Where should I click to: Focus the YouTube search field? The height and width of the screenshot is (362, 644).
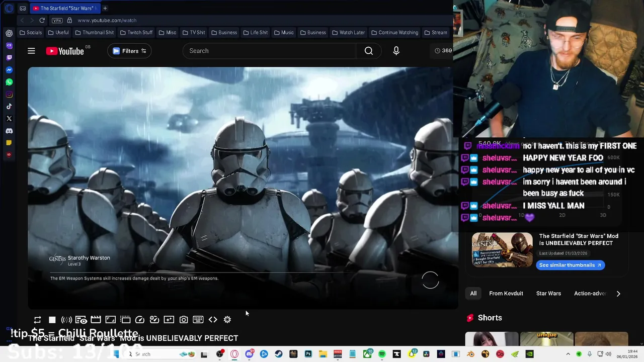pos(269,51)
